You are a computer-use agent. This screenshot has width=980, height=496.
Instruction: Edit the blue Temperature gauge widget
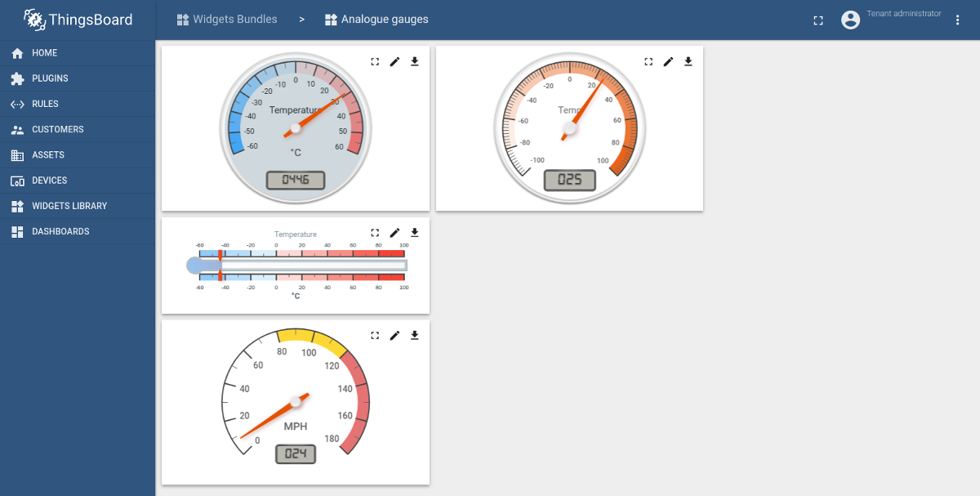point(394,61)
